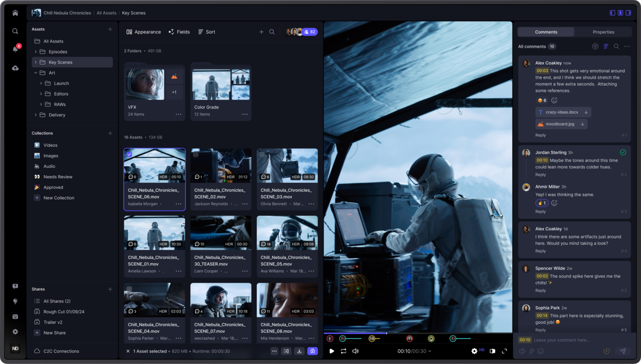Enter fullscreen mode in the video player
Image resolution: width=641 pixels, height=364 pixels.
pyautogui.click(x=504, y=351)
